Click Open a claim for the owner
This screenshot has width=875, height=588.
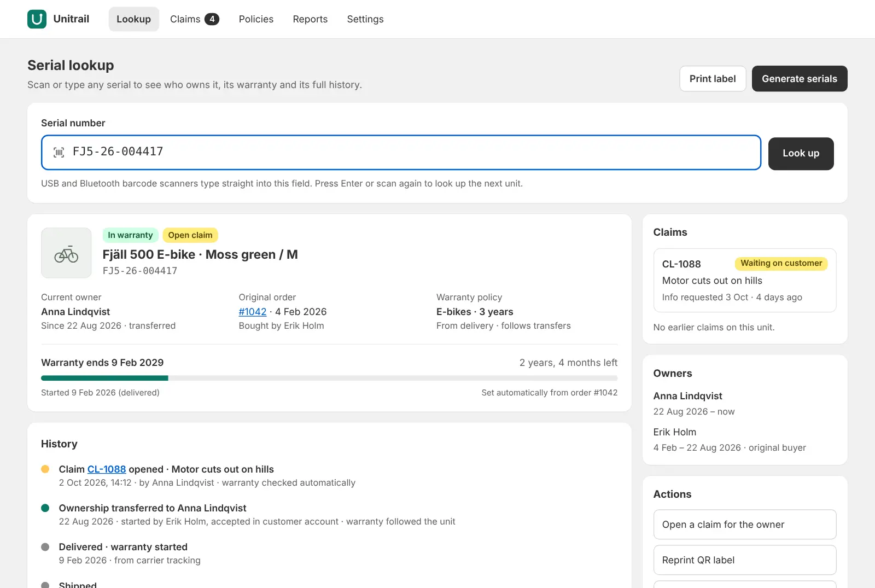745,525
